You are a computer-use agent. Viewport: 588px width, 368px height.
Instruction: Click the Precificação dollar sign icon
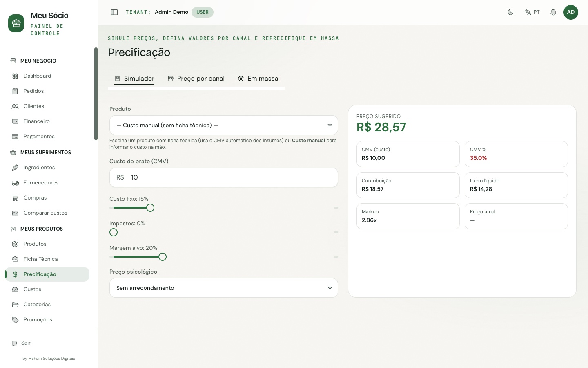(x=15, y=274)
